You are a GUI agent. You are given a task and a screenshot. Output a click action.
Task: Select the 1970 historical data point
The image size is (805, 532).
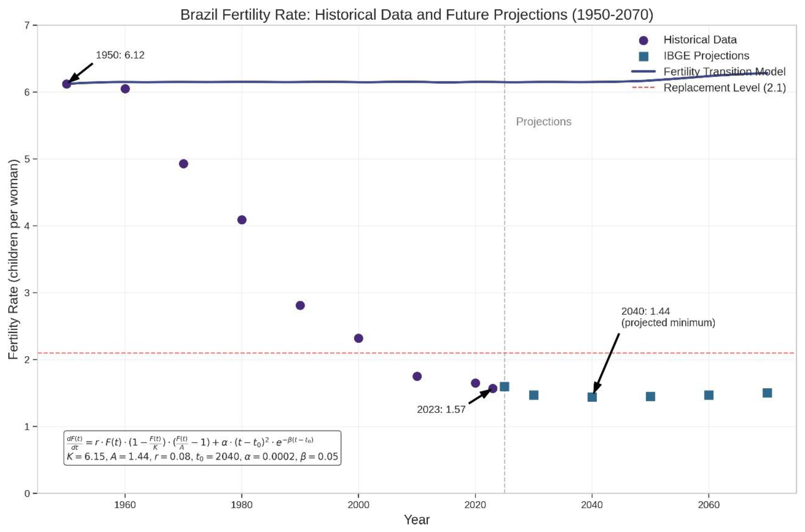[184, 164]
